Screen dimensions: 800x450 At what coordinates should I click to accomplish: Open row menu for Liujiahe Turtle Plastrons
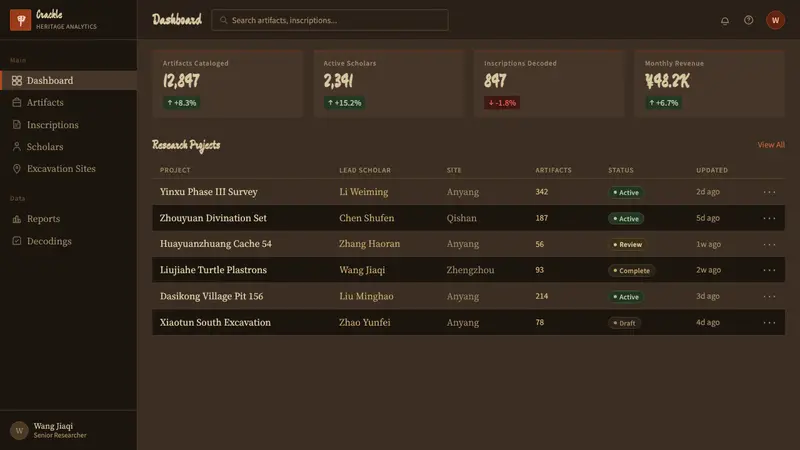769,270
